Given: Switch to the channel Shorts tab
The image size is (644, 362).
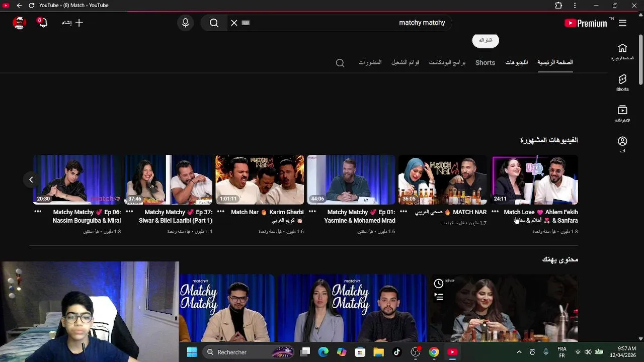Looking at the screenshot, I should (485, 62).
